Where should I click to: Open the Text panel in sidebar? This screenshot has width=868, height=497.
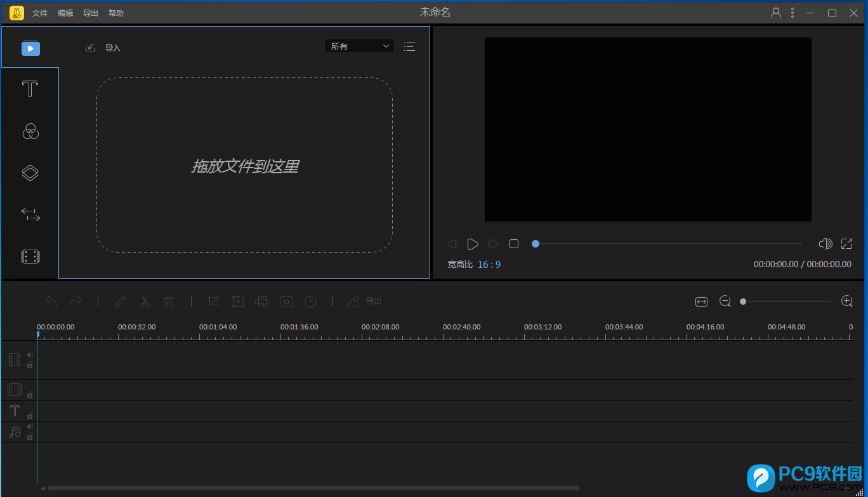coord(30,89)
